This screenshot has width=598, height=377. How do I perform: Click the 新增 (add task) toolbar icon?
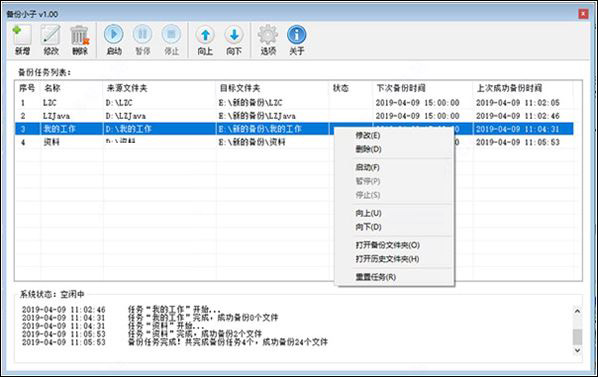coord(22,40)
